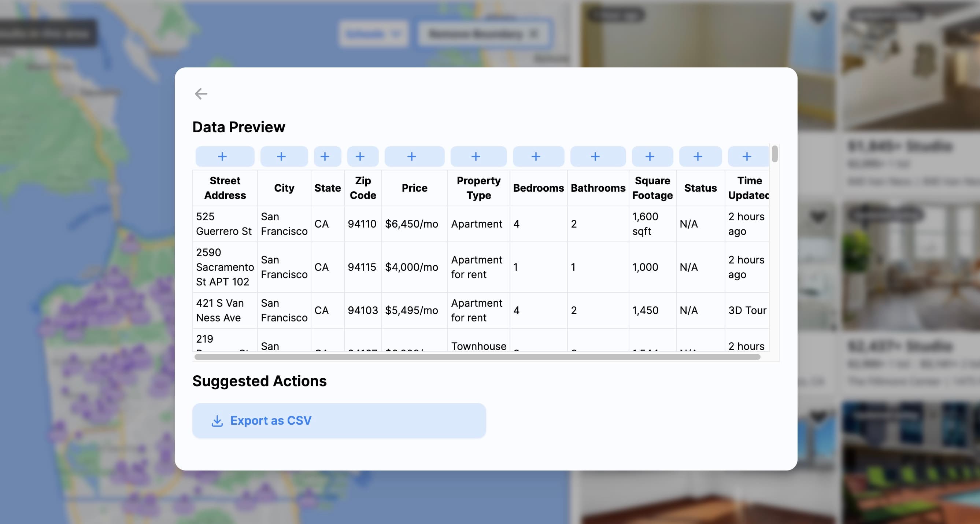Select the State column header

[x=328, y=188]
